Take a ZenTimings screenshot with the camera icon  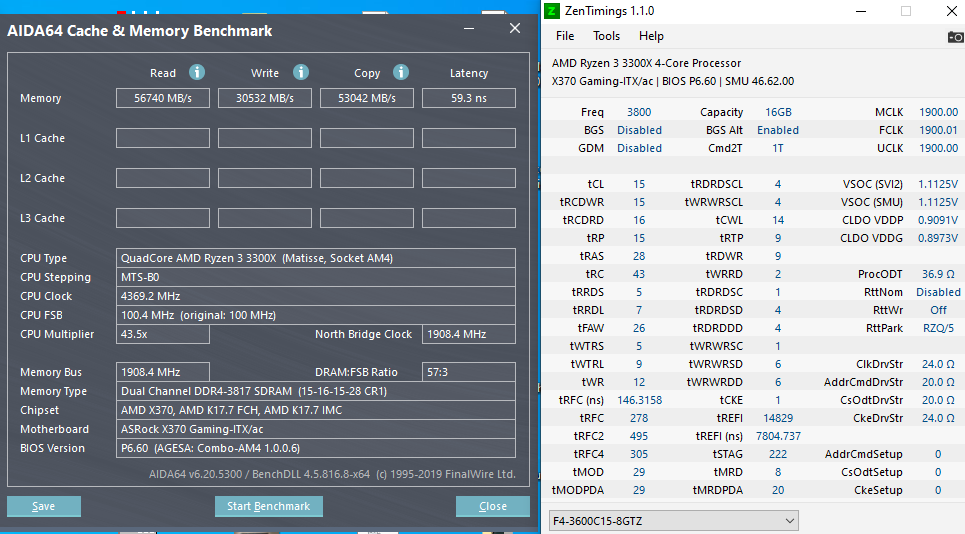click(x=955, y=37)
